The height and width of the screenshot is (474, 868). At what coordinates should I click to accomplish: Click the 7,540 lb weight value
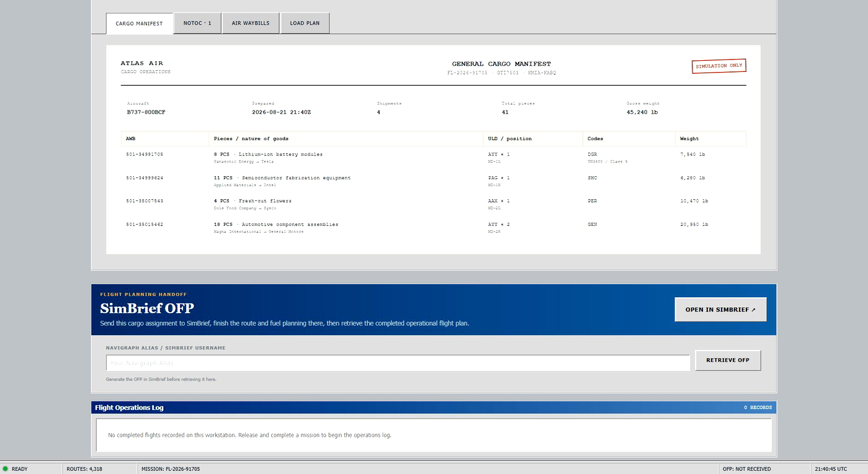pyautogui.click(x=692, y=154)
